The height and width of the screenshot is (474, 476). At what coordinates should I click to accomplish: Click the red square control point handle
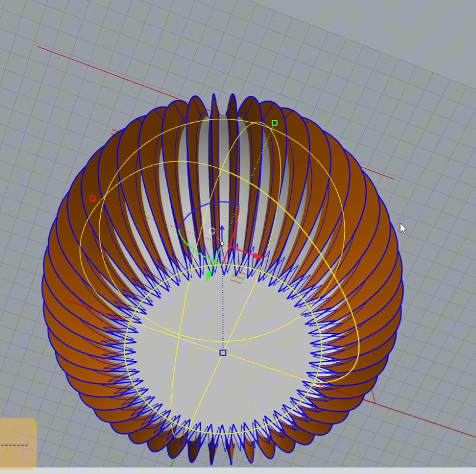(92, 198)
